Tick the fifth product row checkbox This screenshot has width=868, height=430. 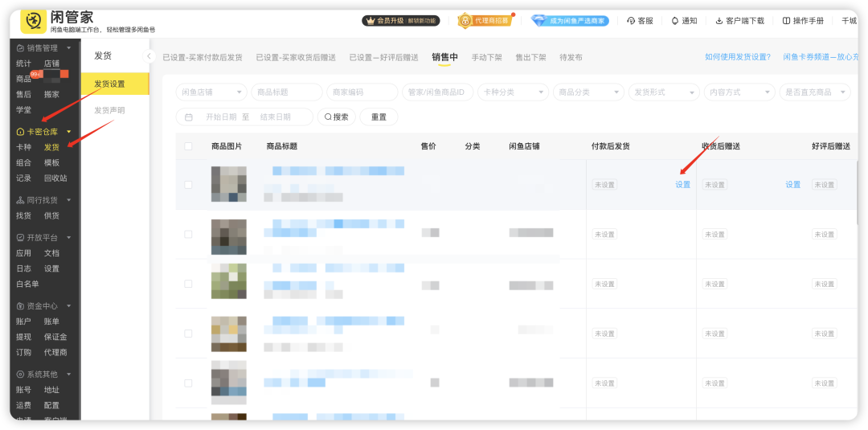coord(188,383)
